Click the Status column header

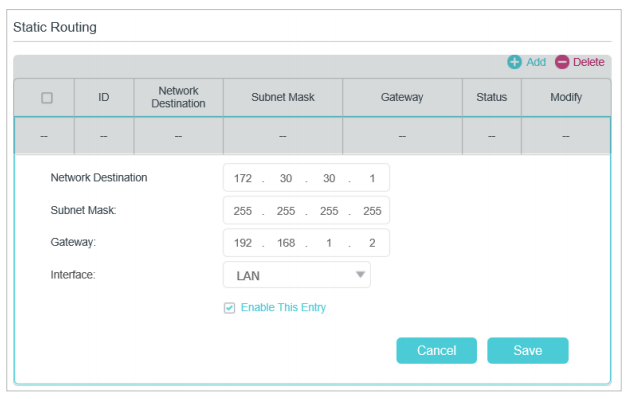(x=491, y=97)
